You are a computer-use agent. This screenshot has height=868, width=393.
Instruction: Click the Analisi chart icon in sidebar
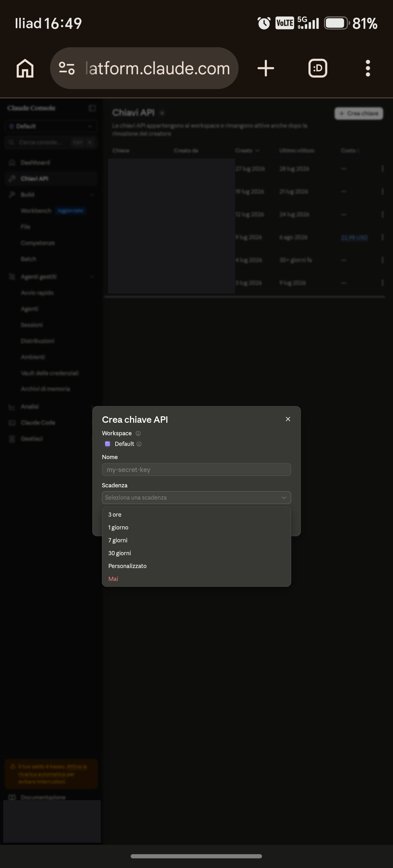12,407
